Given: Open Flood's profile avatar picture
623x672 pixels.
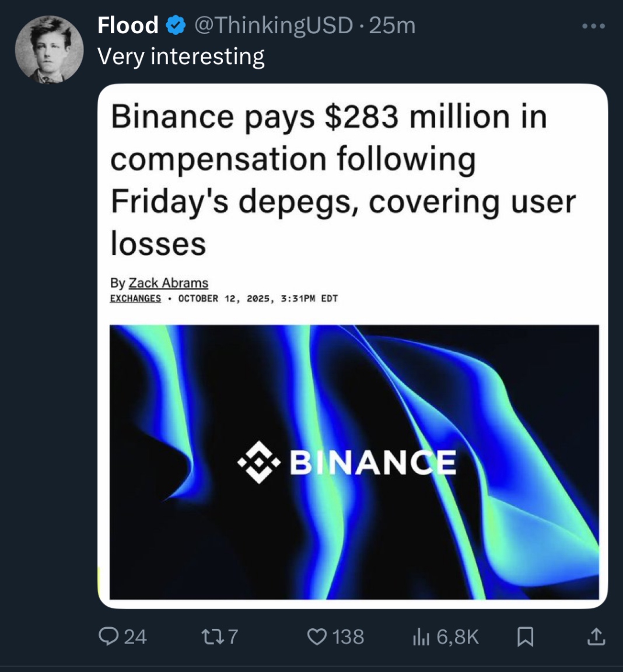Looking at the screenshot, I should pyautogui.click(x=49, y=49).
